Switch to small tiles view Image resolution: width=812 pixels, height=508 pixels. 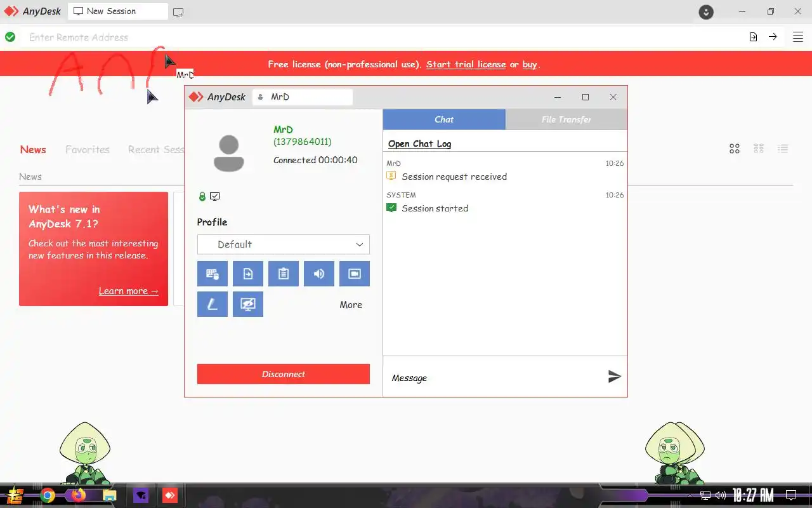[759, 149]
